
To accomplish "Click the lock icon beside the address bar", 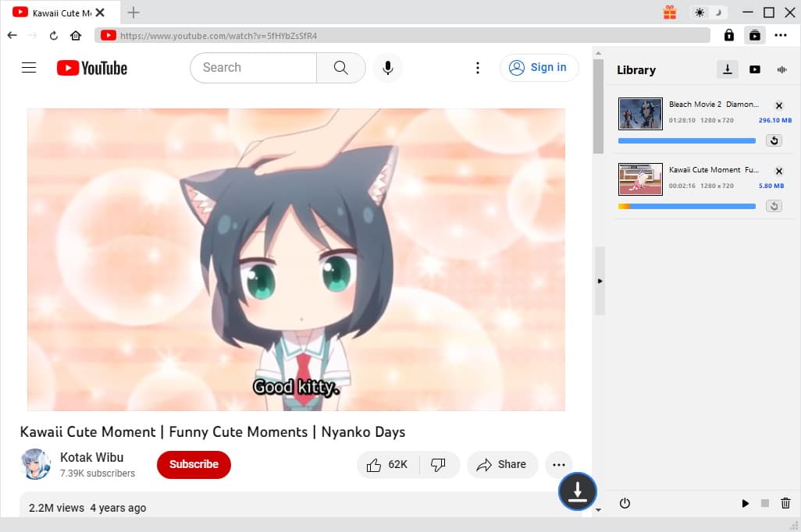I will coord(728,35).
